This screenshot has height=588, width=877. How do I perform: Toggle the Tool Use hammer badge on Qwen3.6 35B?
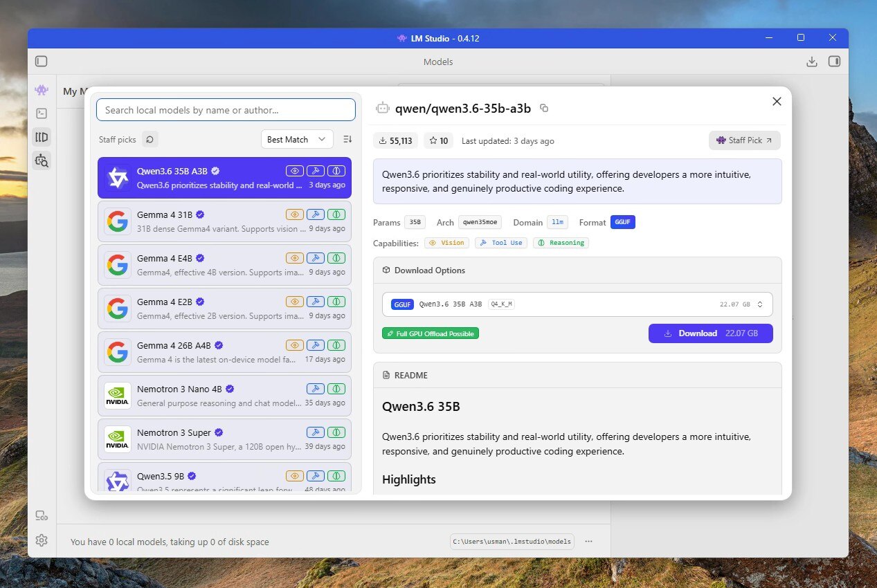click(x=315, y=170)
